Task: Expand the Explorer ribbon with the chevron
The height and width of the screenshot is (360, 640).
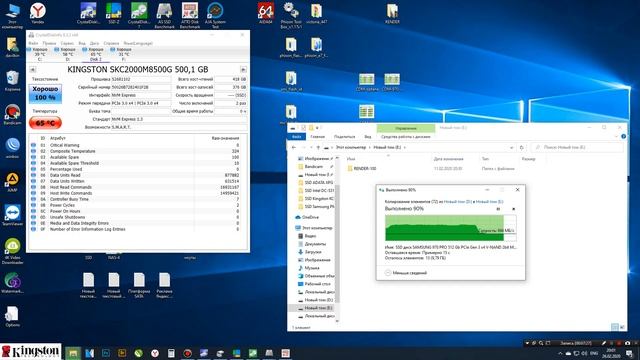Action: [616, 137]
